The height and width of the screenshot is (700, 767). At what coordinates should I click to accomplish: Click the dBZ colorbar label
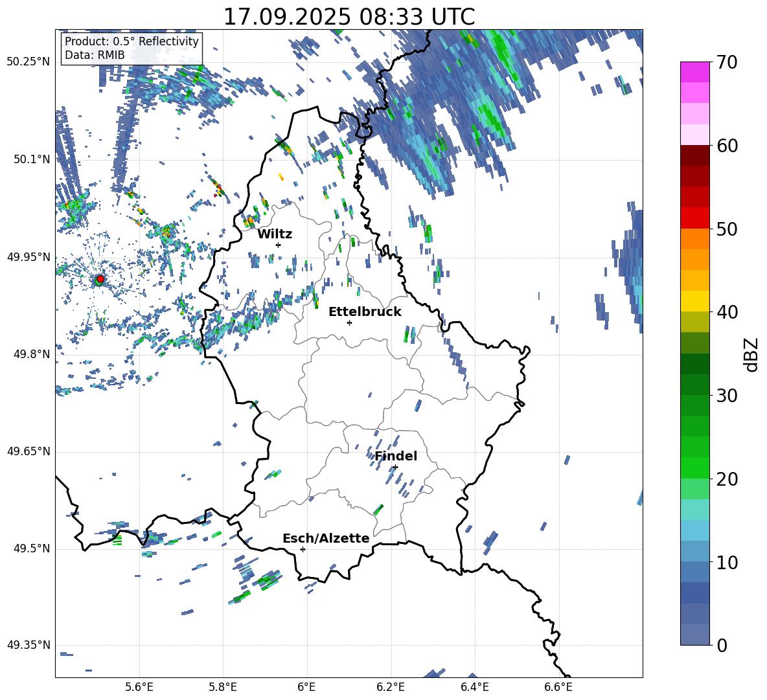[x=750, y=354]
